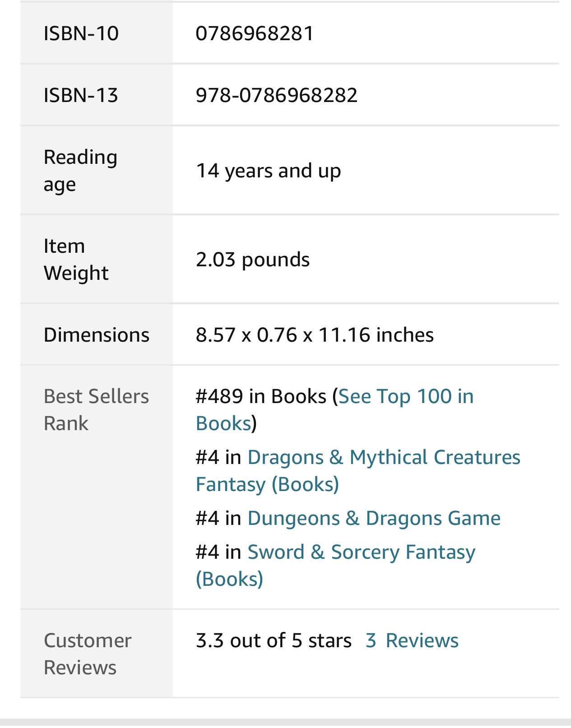This screenshot has width=571, height=728.
Task: Open the 3 Reviews link
Action: click(x=412, y=641)
